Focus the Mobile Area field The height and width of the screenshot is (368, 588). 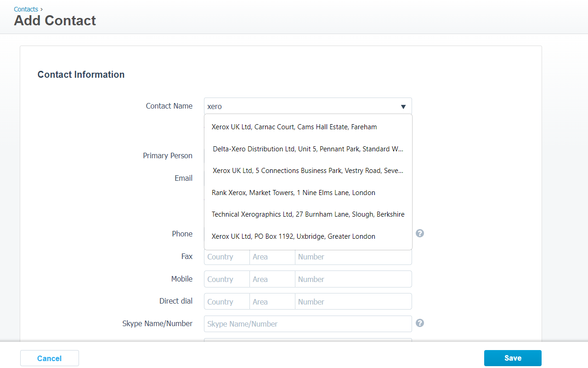pyautogui.click(x=272, y=279)
